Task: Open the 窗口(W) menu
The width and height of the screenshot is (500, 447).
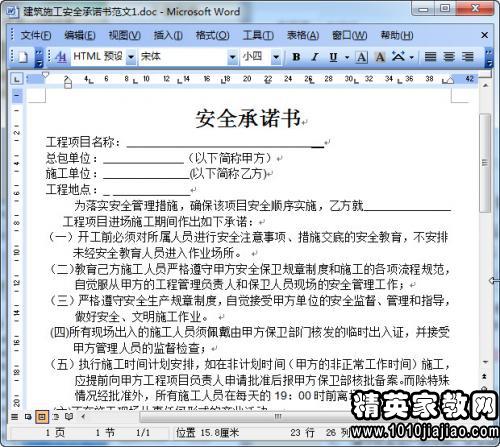Action: click(x=350, y=35)
